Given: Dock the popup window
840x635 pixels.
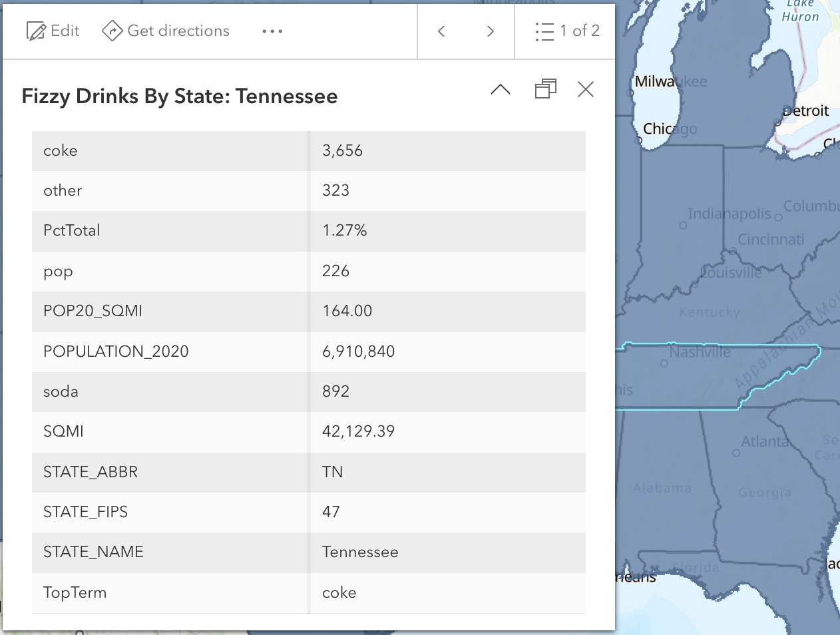Looking at the screenshot, I should click(545, 89).
